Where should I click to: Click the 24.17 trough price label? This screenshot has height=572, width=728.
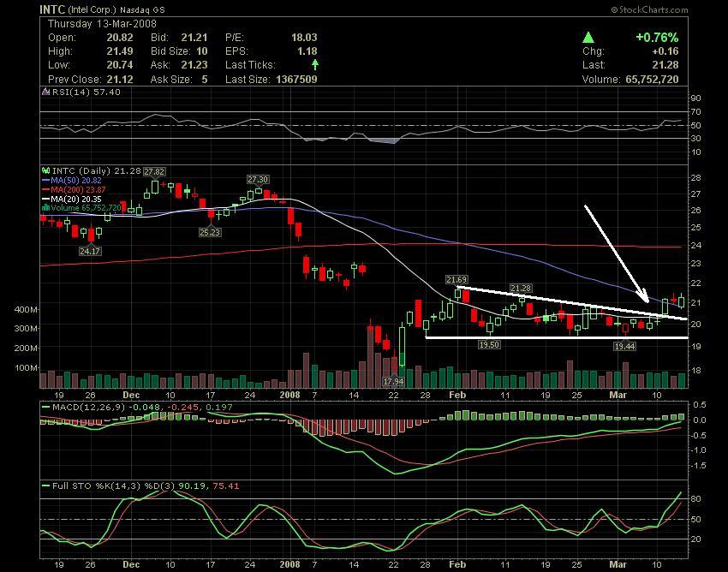pos(90,251)
